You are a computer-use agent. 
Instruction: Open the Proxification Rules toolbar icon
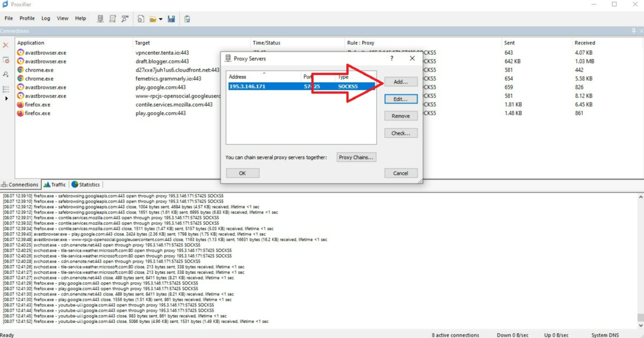pos(112,19)
